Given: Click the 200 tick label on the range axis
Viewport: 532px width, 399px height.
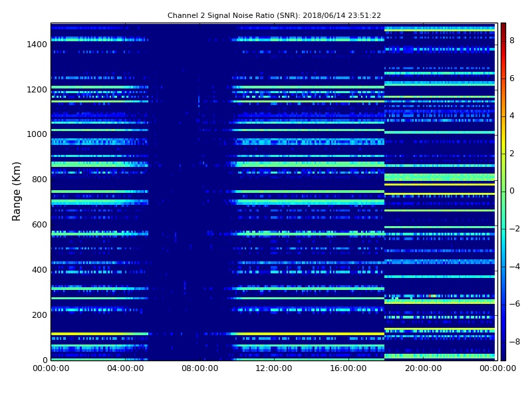Looking at the screenshot, I should coord(39,315).
